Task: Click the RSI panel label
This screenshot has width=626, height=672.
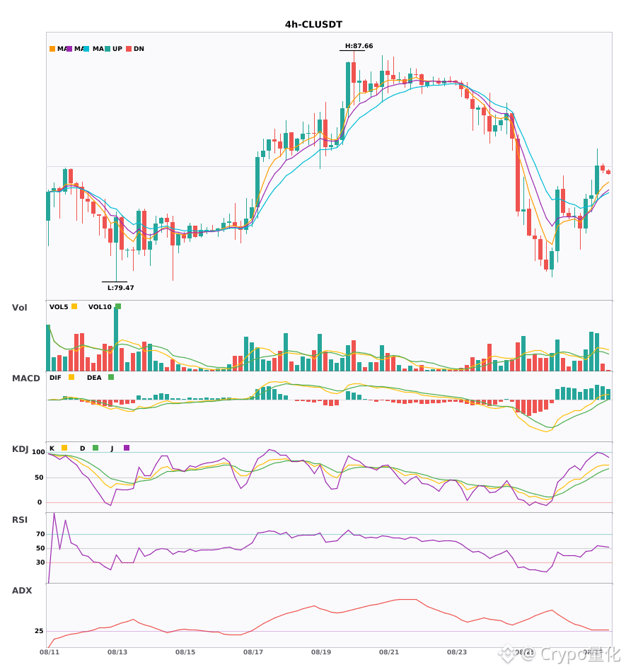Action: (19, 520)
